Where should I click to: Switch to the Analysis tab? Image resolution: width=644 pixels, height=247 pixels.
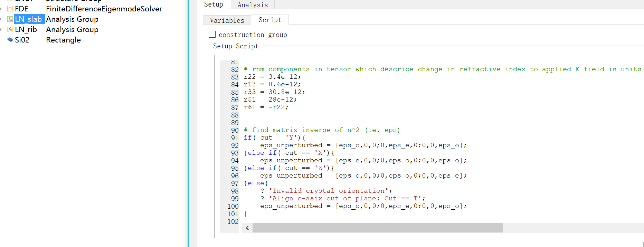(x=253, y=5)
